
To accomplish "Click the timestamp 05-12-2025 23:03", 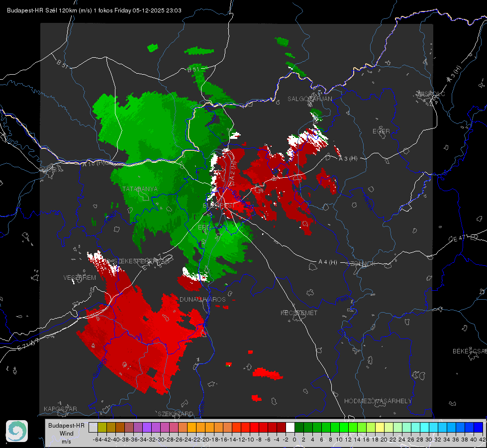I will (x=157, y=10).
